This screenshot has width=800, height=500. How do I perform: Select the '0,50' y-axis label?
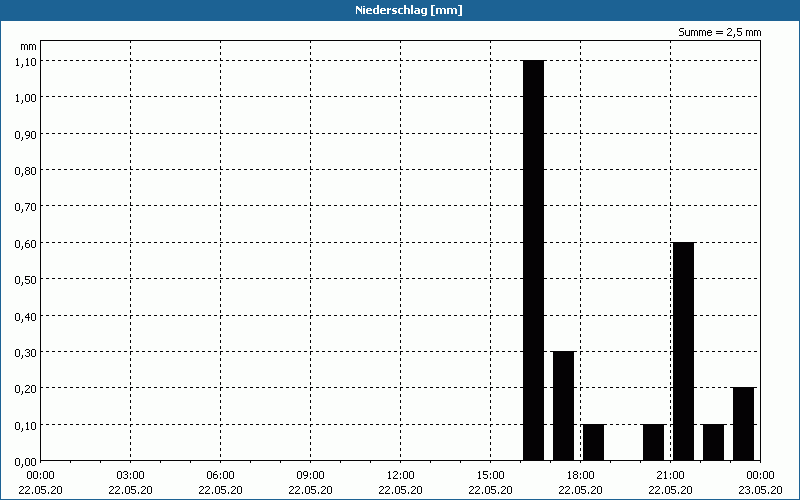(26, 280)
